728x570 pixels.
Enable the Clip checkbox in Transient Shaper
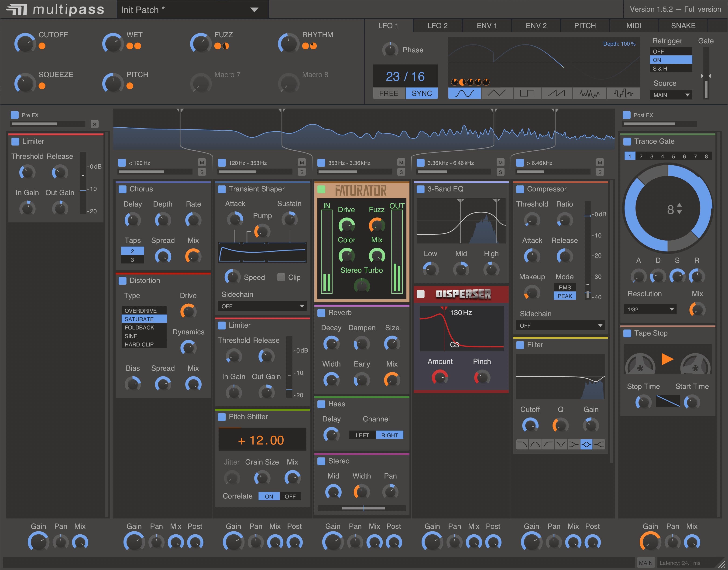pyautogui.click(x=281, y=277)
